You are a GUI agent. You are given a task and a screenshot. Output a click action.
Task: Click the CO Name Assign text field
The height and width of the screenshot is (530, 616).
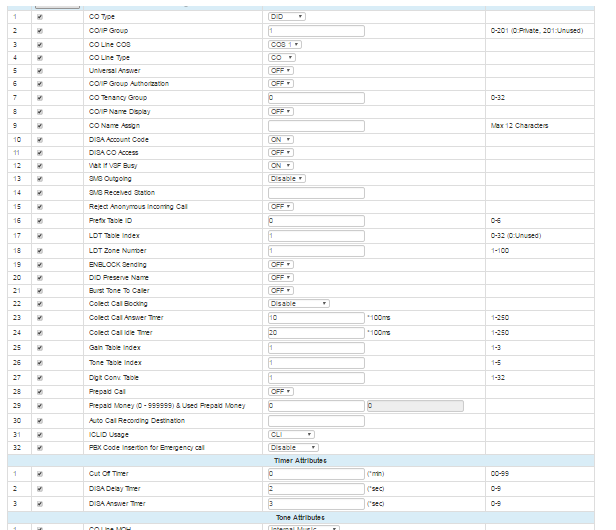(315, 125)
